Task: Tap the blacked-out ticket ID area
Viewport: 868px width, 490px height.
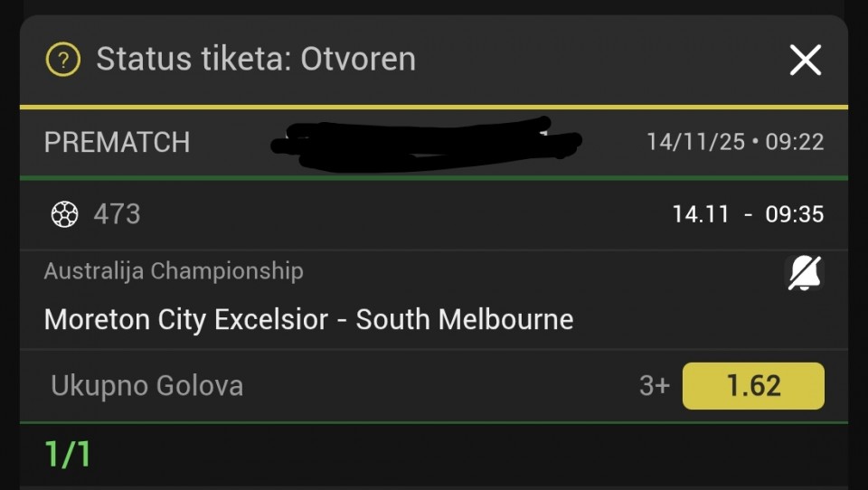Action: (x=425, y=143)
